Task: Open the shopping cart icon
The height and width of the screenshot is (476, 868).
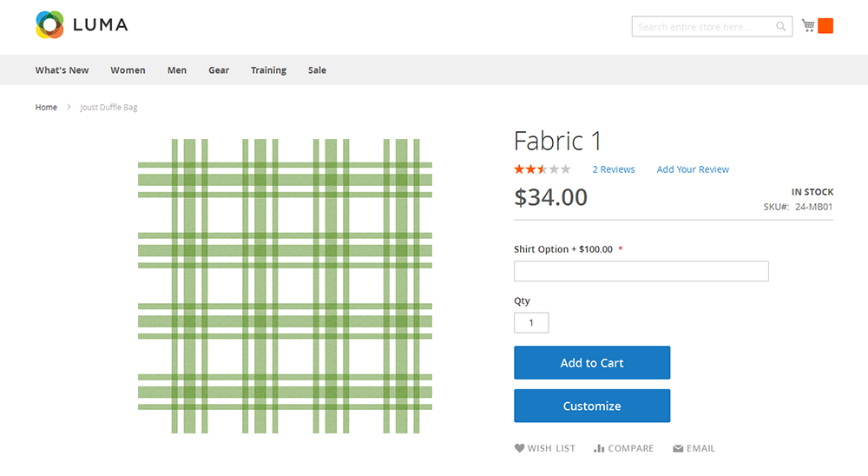Action: 808,25
